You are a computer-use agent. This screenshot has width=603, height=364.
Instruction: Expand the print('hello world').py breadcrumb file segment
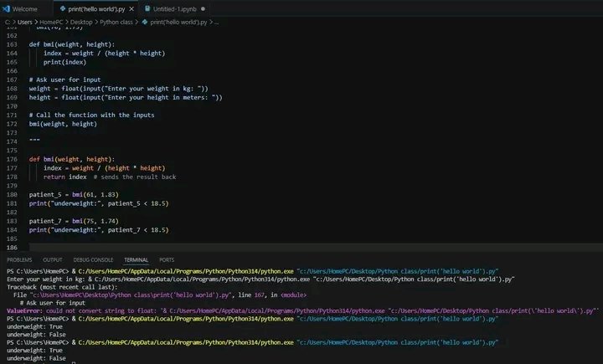pos(178,22)
